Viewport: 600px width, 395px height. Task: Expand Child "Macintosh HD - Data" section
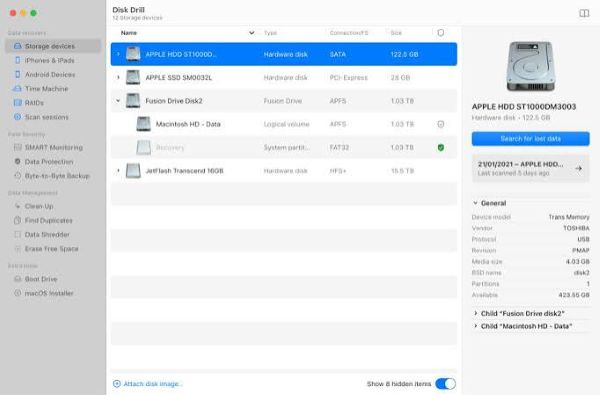(476, 326)
